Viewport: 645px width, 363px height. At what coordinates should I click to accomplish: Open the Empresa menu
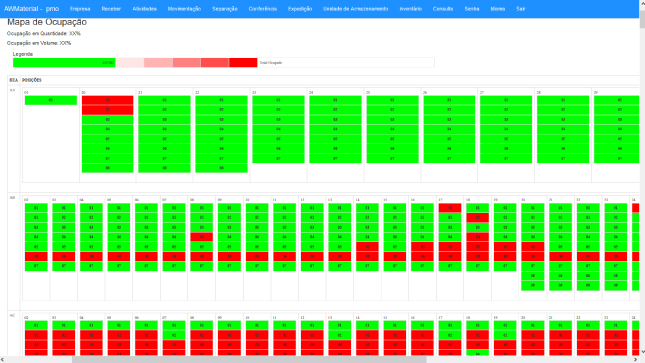point(80,9)
